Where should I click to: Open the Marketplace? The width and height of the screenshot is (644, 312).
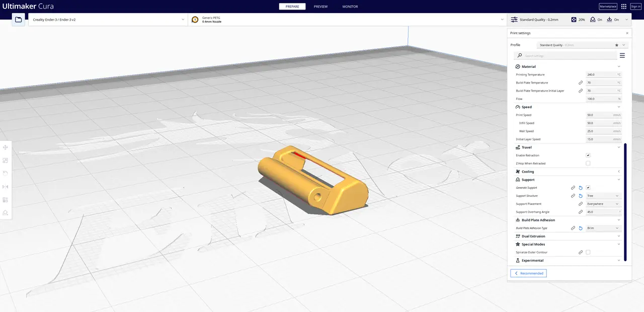click(x=608, y=7)
